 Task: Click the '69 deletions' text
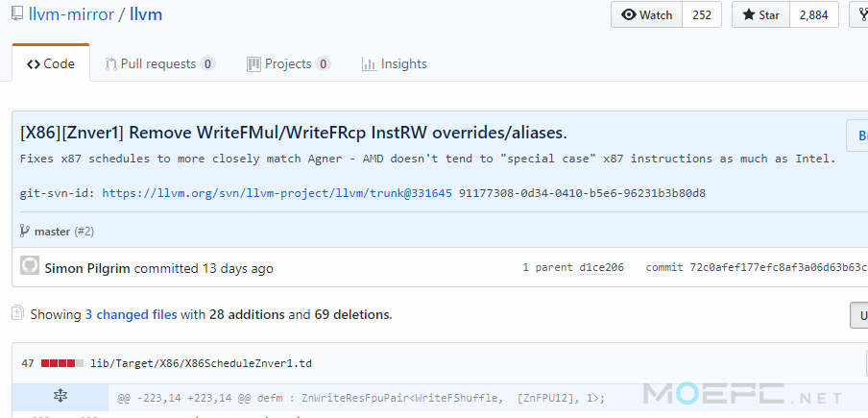(x=352, y=314)
